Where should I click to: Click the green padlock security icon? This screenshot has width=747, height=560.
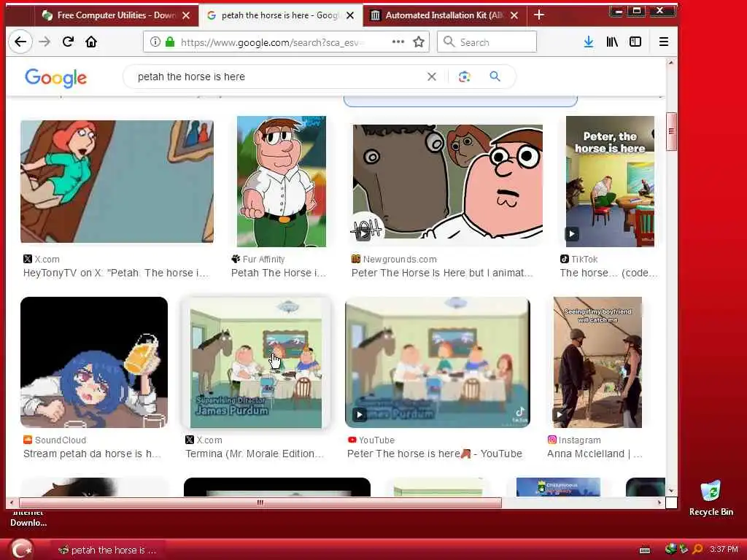coord(169,42)
